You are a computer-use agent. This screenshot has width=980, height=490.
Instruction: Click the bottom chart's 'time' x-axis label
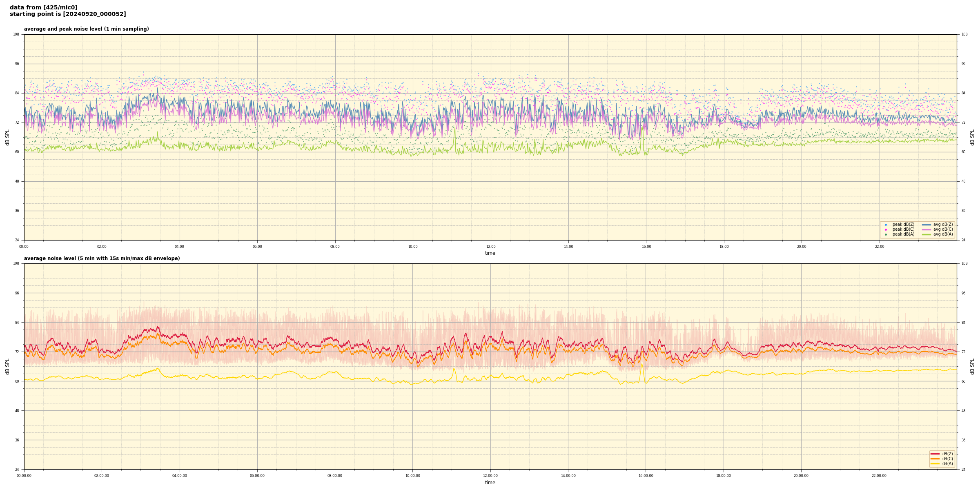490,483
